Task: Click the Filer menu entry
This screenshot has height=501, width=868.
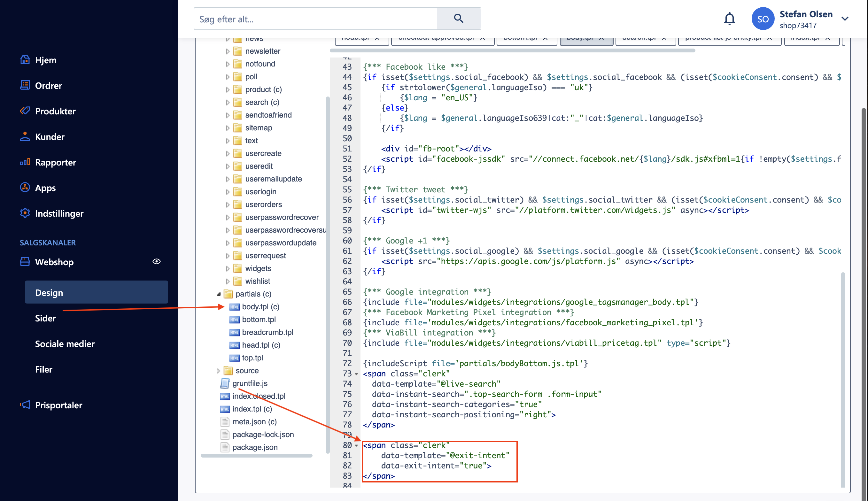Action: point(44,369)
